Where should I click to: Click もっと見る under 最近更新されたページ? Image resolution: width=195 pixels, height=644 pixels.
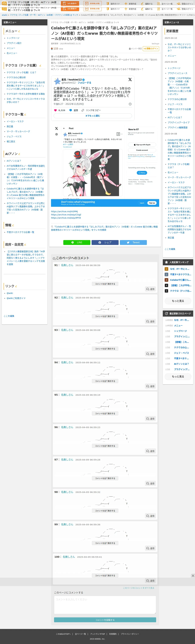click(x=178, y=377)
